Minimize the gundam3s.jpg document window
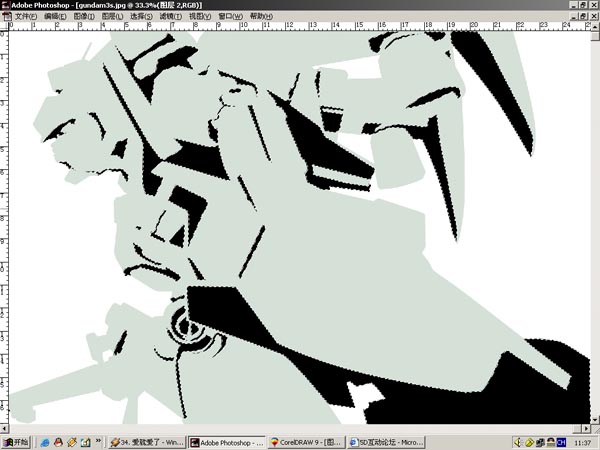 tap(574, 16)
